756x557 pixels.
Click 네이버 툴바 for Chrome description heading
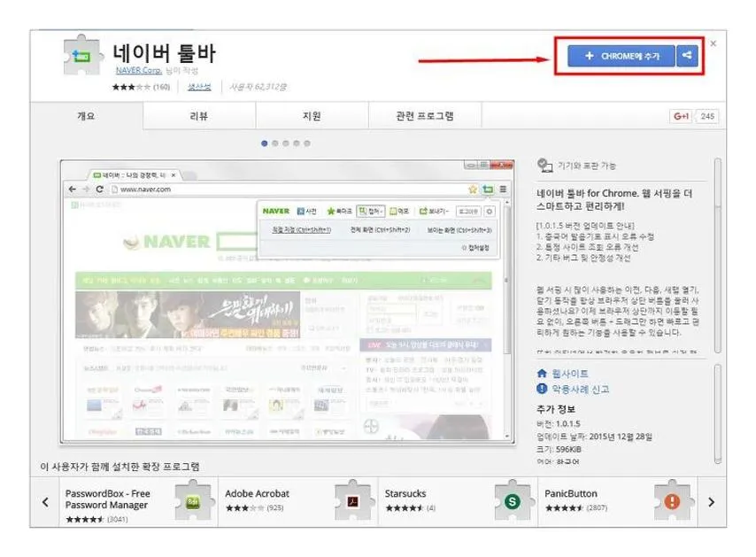(x=614, y=199)
